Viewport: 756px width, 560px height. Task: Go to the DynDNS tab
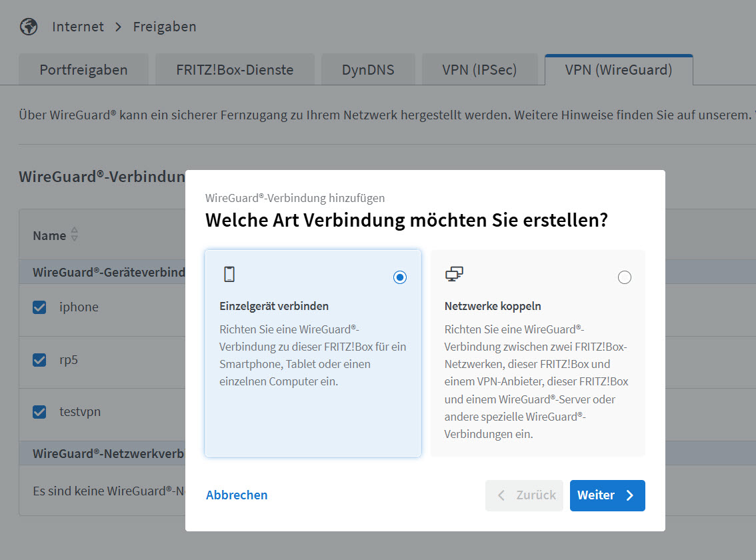click(368, 70)
